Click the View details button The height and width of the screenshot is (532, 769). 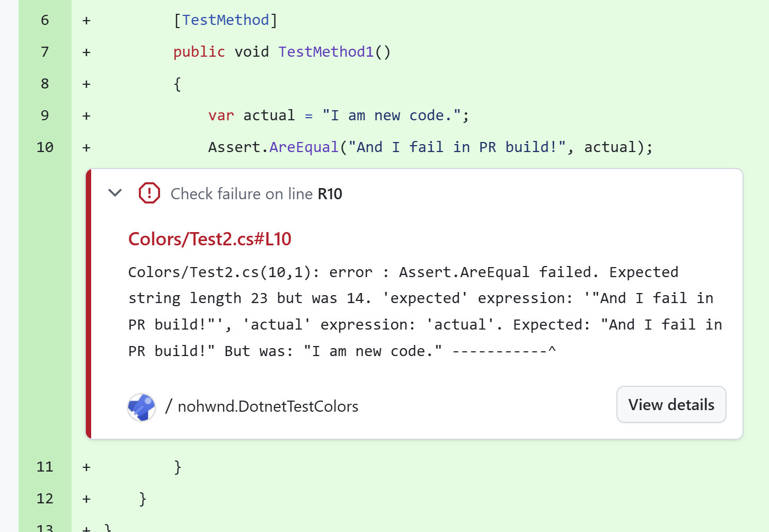point(671,404)
